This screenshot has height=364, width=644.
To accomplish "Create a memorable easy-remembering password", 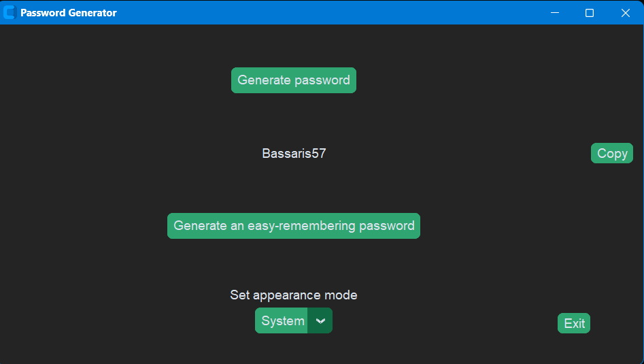I will point(294,226).
